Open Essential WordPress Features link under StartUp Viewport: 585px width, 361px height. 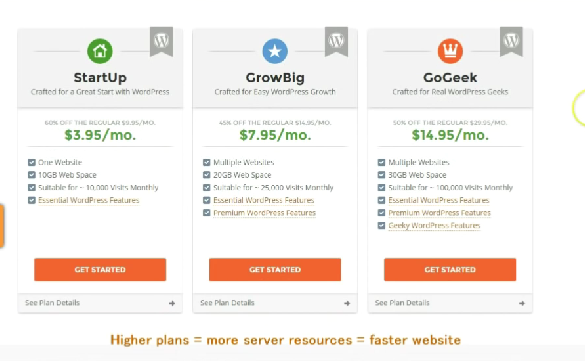(x=89, y=200)
